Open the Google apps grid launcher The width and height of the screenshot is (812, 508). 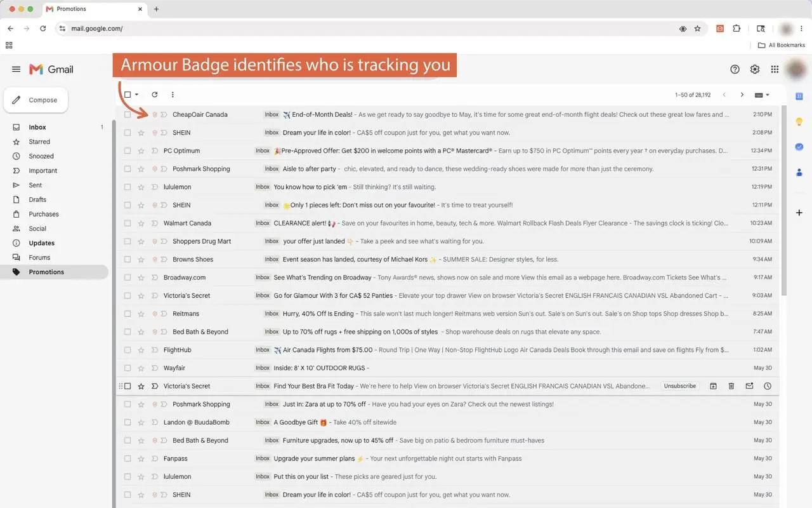pyautogui.click(x=775, y=69)
